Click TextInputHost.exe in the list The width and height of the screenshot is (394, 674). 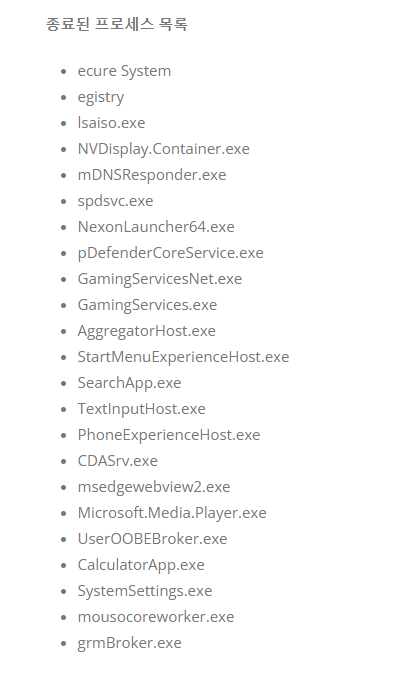[141, 409]
